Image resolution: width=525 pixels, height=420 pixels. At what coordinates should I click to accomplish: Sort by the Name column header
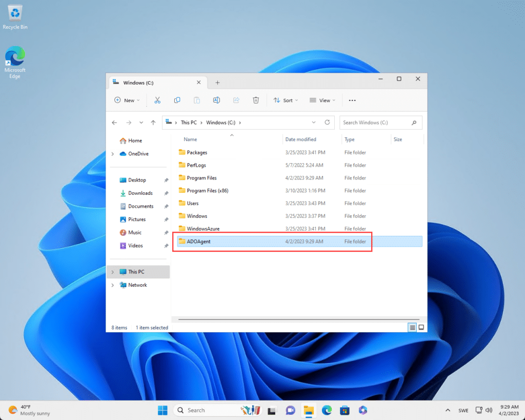[x=190, y=139]
